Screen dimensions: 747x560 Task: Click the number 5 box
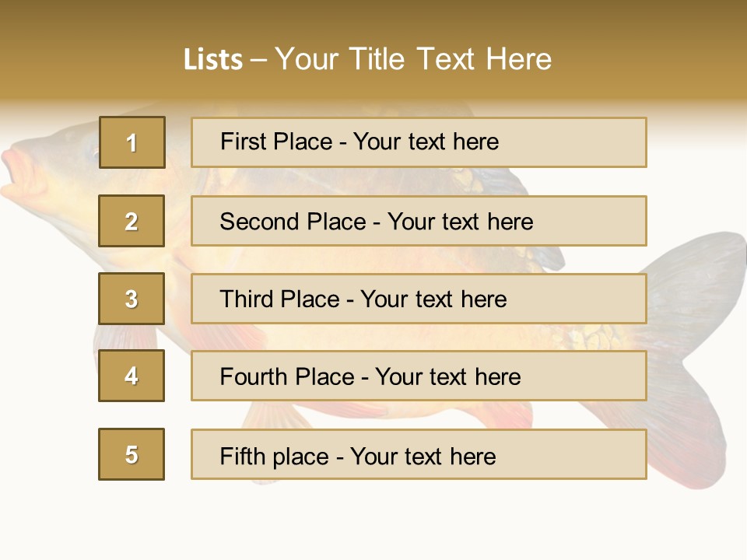coord(132,453)
